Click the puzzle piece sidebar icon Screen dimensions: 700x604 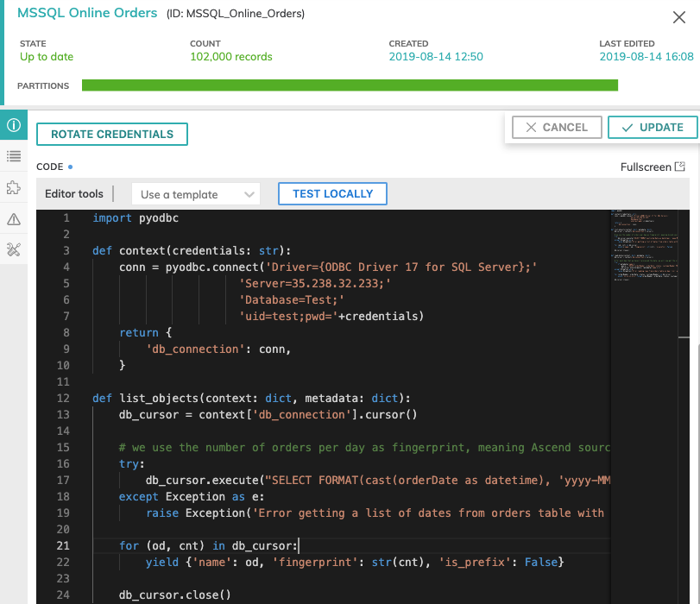point(13,188)
